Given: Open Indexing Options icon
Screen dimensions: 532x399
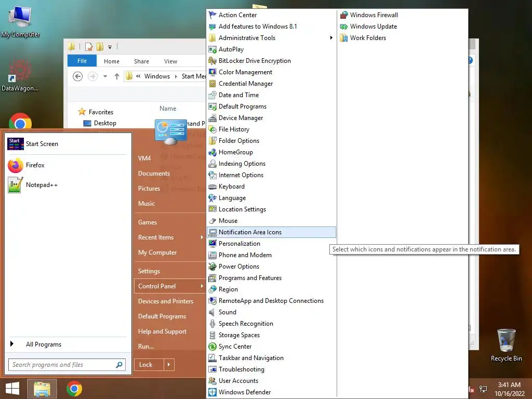Looking at the screenshot, I should coord(212,164).
